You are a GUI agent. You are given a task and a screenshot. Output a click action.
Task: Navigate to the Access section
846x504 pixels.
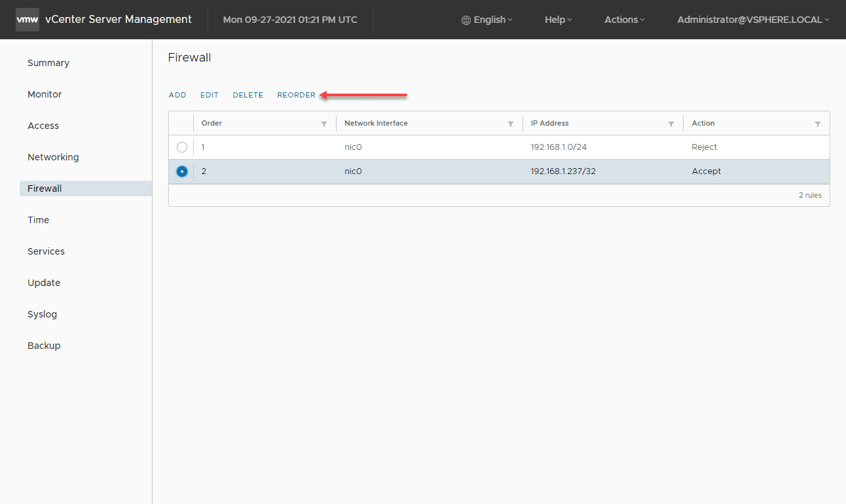(43, 126)
